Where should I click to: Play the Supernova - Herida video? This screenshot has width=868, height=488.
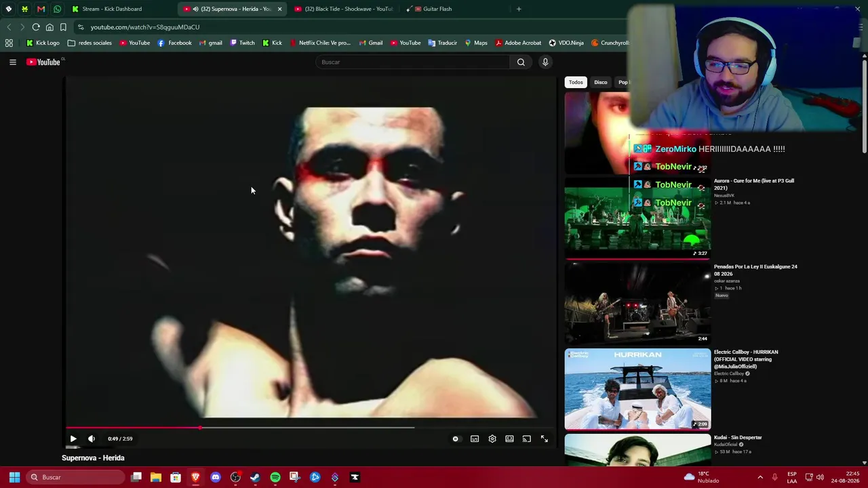click(x=73, y=439)
